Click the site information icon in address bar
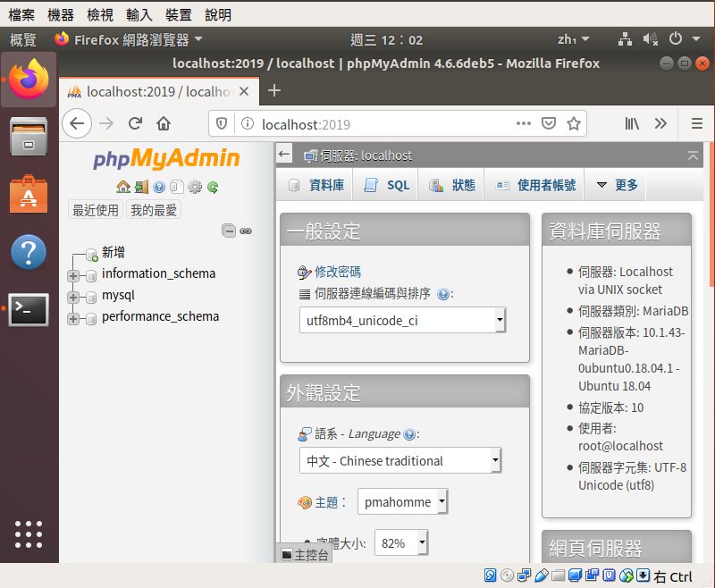715x588 pixels. tap(248, 123)
